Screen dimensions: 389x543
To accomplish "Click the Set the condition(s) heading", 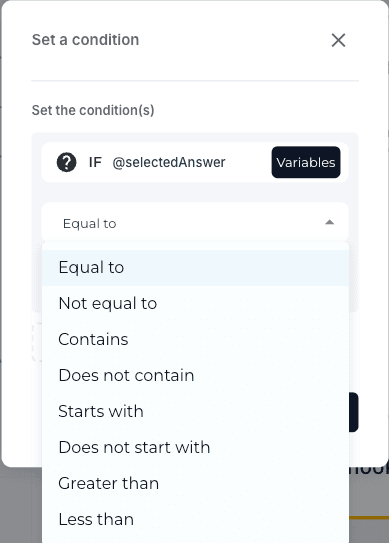I will [93, 110].
